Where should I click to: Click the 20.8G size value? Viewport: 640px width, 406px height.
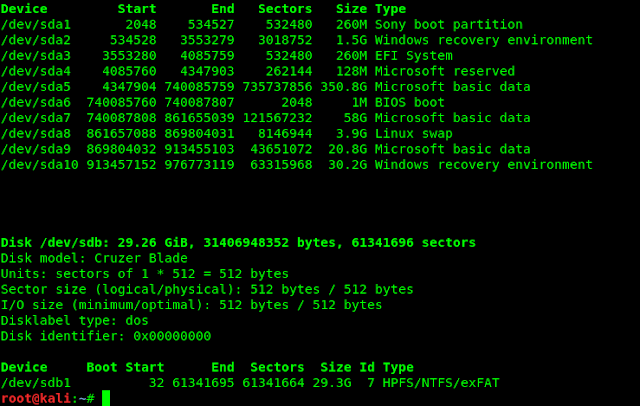pos(348,149)
